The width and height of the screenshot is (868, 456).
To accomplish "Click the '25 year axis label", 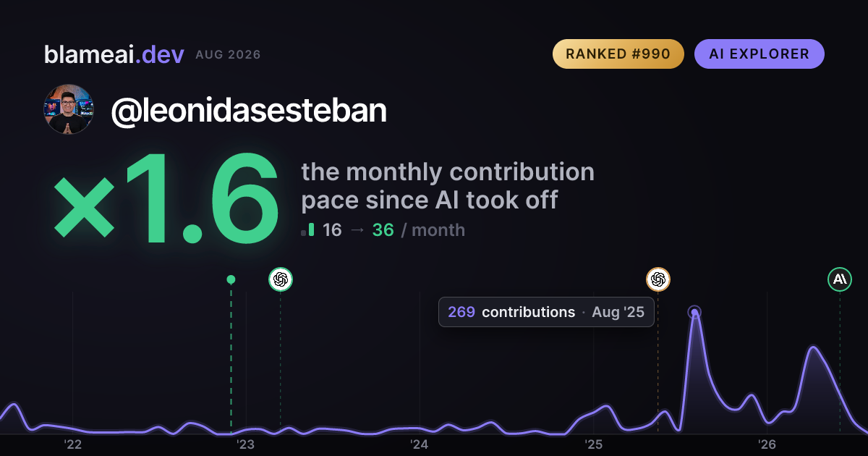I will 593,444.
